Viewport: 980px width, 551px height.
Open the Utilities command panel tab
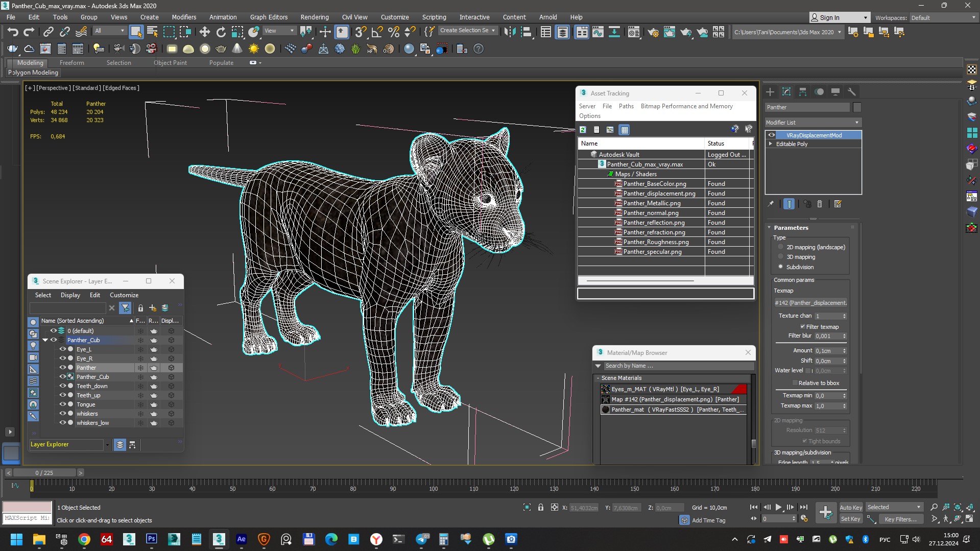point(851,92)
